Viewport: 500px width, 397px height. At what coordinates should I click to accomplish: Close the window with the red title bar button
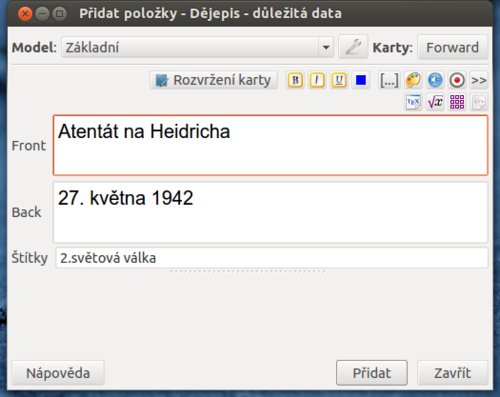click(25, 14)
